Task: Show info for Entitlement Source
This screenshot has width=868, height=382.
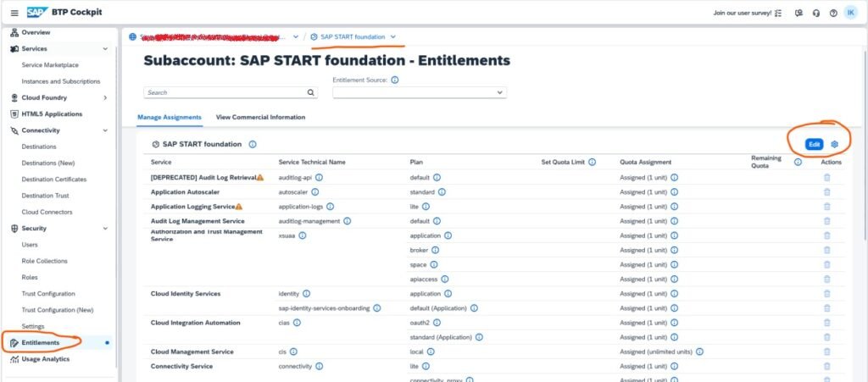Action: [395, 80]
